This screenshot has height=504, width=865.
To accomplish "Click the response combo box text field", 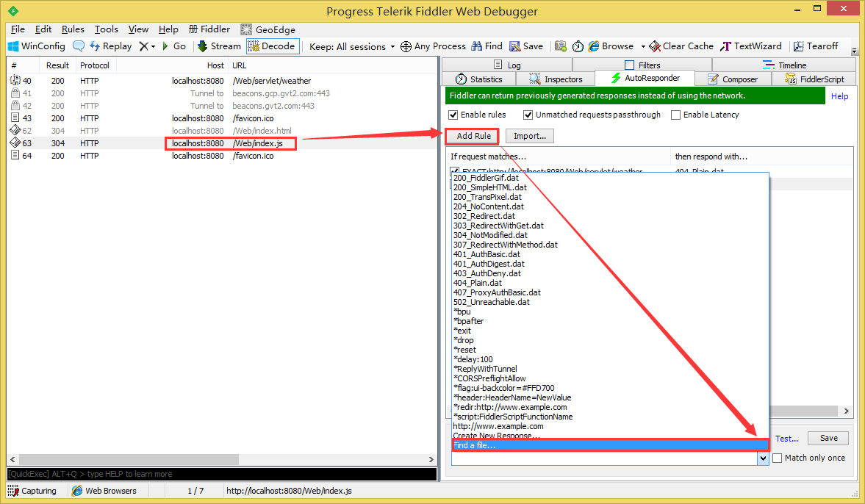I will pos(605,458).
